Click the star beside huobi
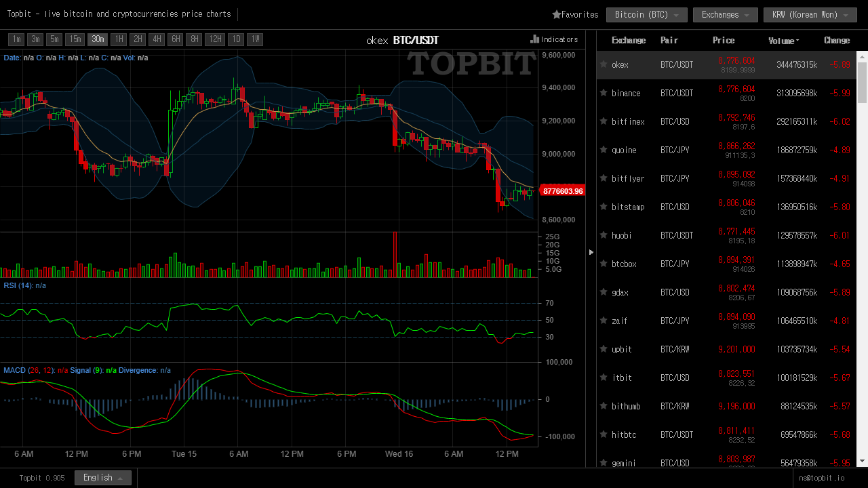This screenshot has height=488, width=868. pos(603,235)
